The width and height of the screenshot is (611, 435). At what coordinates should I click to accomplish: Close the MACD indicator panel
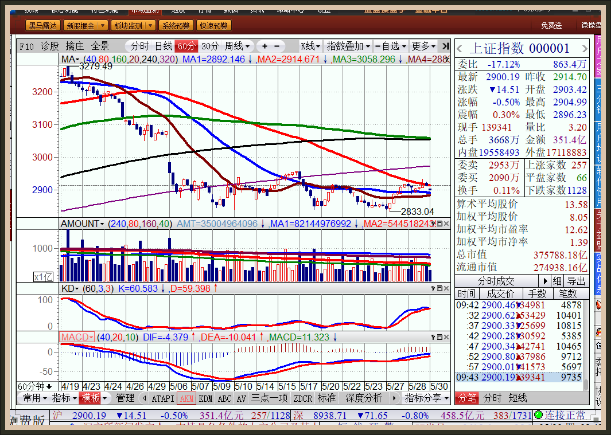point(446,337)
